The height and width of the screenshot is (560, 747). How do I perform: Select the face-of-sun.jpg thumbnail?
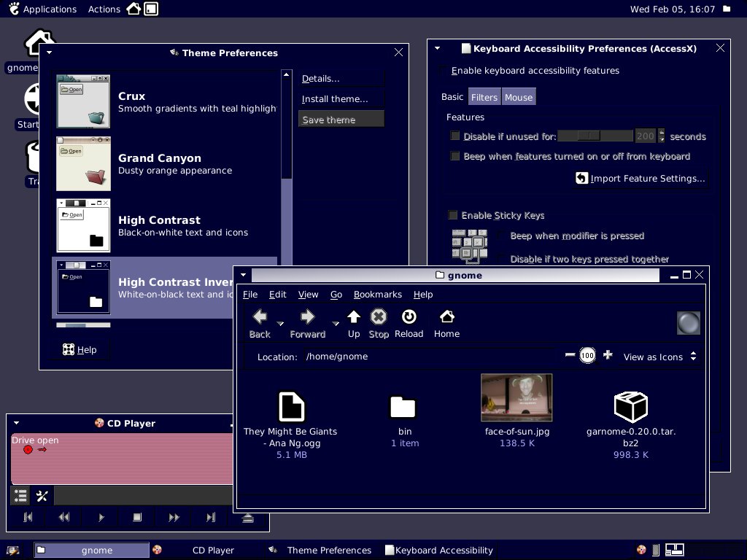pyautogui.click(x=516, y=397)
